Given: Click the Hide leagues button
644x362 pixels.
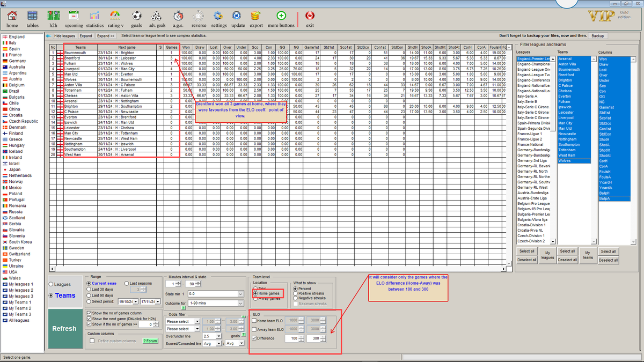Looking at the screenshot, I should click(x=64, y=36).
